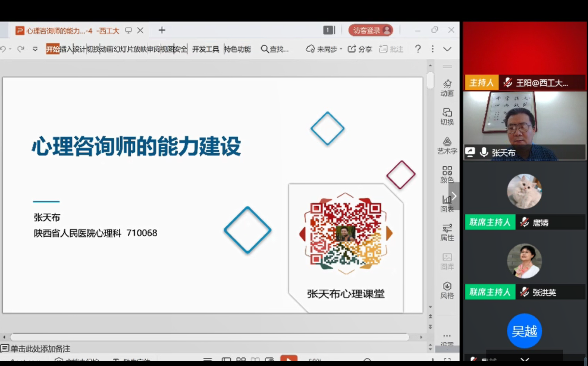The image size is (588, 366).
Task: Expand the quick access toolbar dropdown
Action: tap(35, 49)
